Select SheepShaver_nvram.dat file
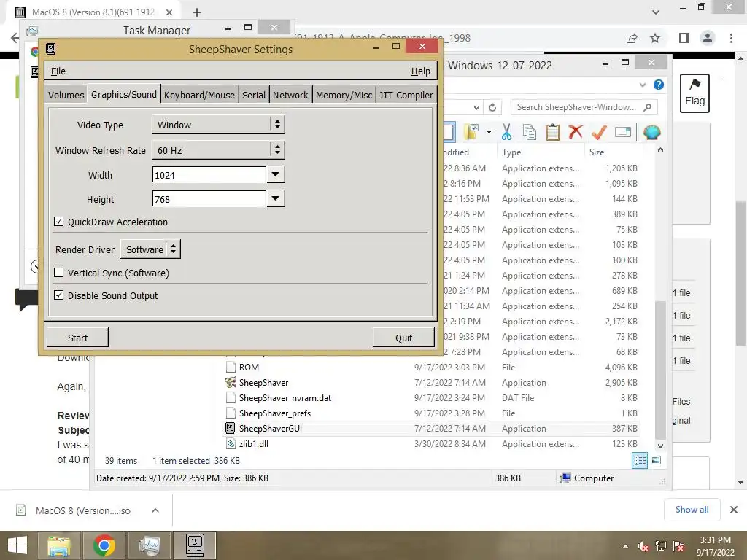This screenshot has width=747, height=560. coord(432,397)
